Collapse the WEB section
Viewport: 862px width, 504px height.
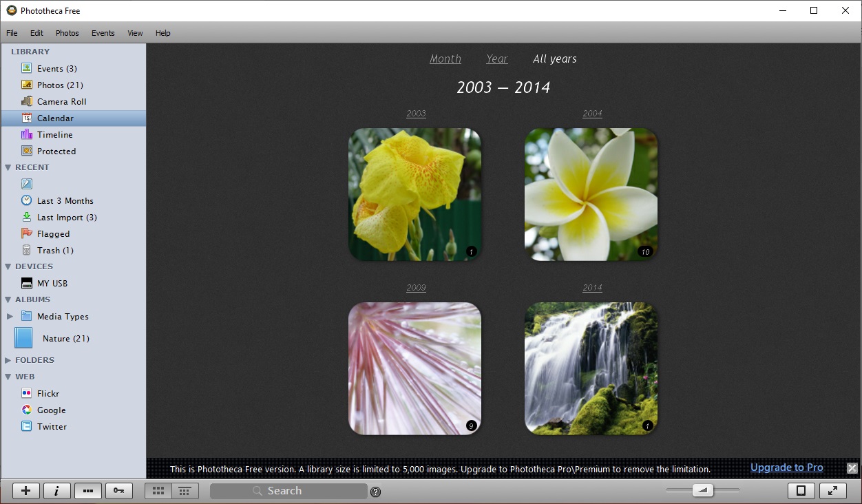coord(8,376)
